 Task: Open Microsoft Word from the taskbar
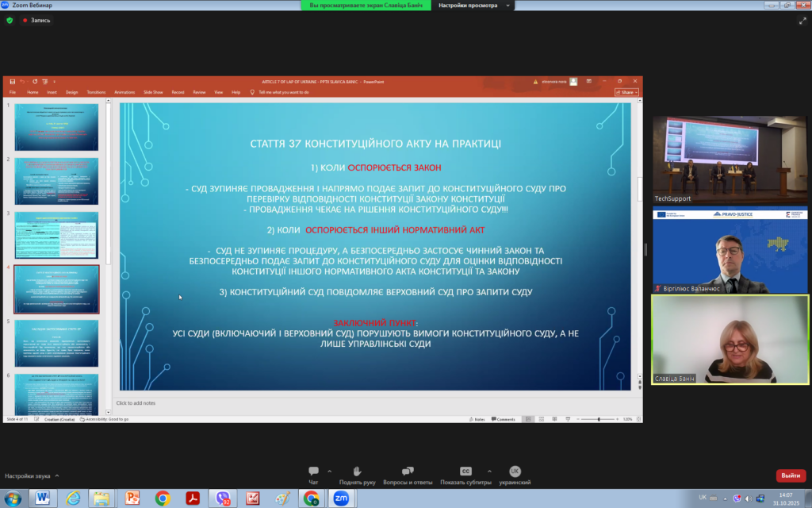point(42,498)
